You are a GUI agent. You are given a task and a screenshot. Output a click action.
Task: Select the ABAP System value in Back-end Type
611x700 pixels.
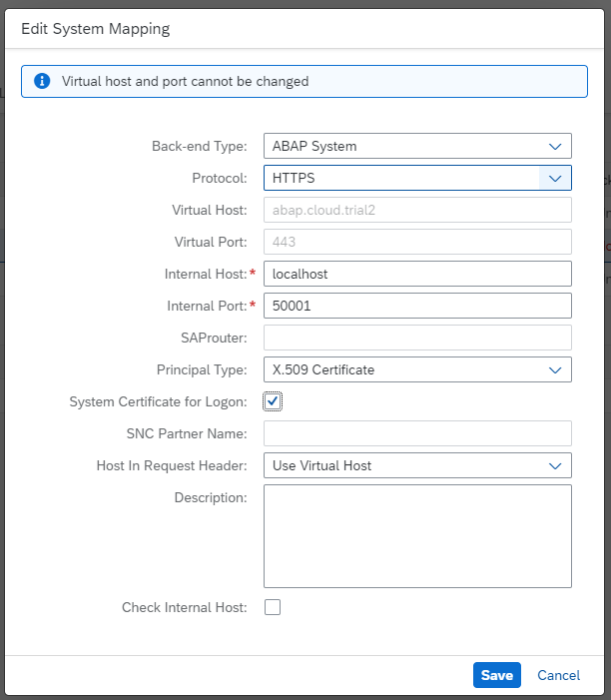(x=314, y=146)
